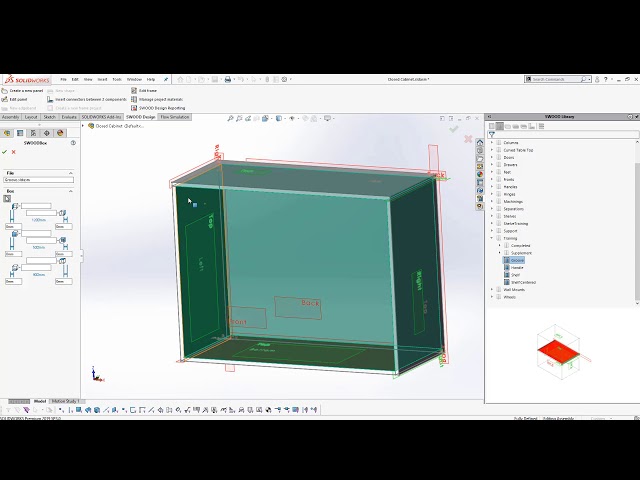
Task: Open the FeatureManager design tree tab
Action: coord(7,133)
